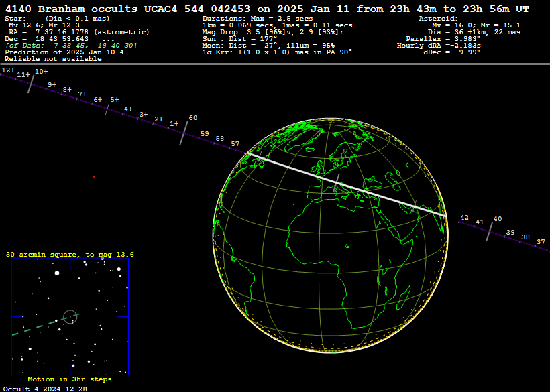Viewport: 550px width, 392px height.
Task: Click asteroid 'Dia = 36 ±1km, 22 mas' text
Action: pyautogui.click(x=474, y=32)
